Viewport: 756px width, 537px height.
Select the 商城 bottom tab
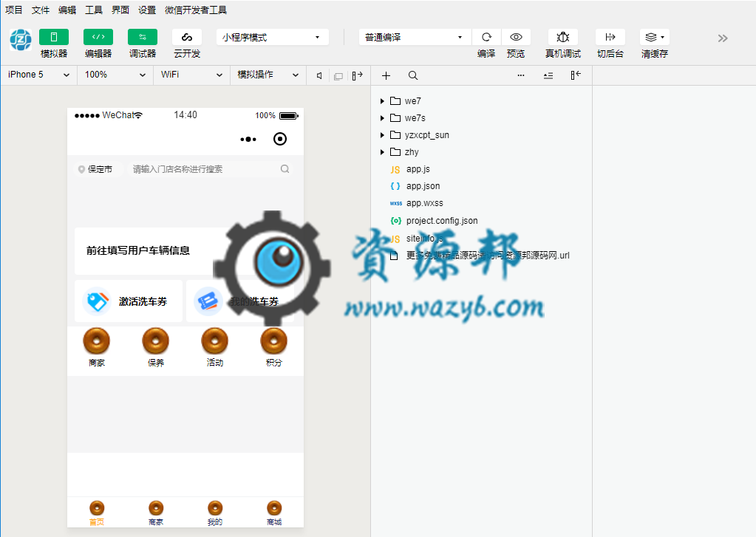click(x=274, y=513)
